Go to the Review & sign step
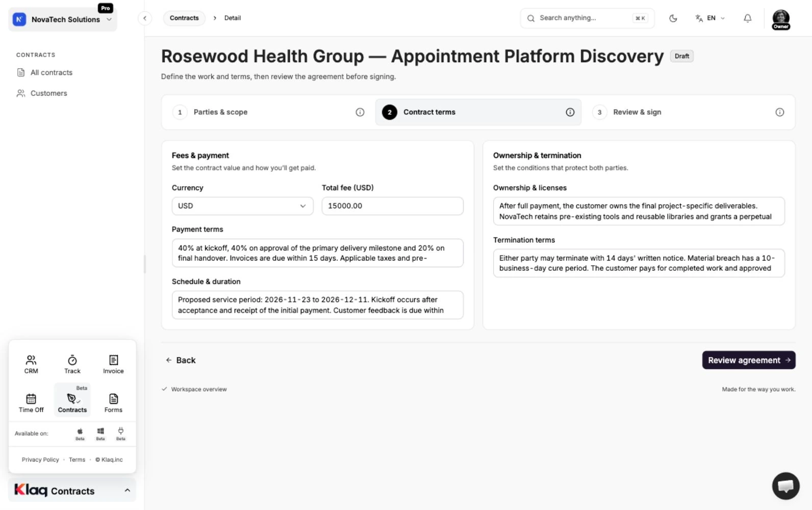812x510 pixels. tap(689, 112)
